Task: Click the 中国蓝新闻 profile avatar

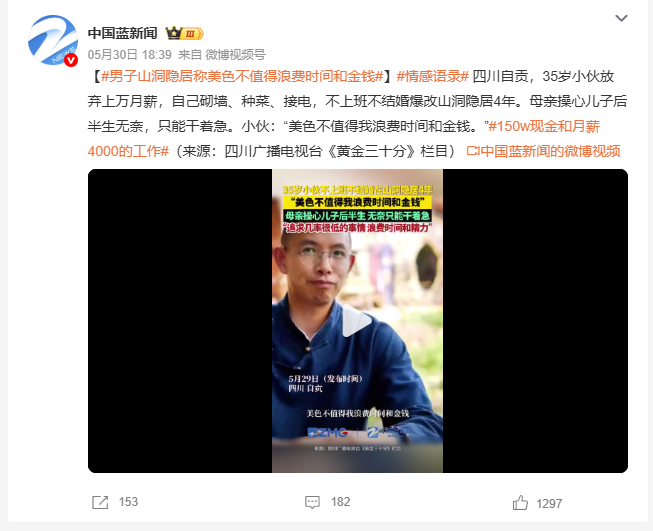Action: pyautogui.click(x=53, y=40)
